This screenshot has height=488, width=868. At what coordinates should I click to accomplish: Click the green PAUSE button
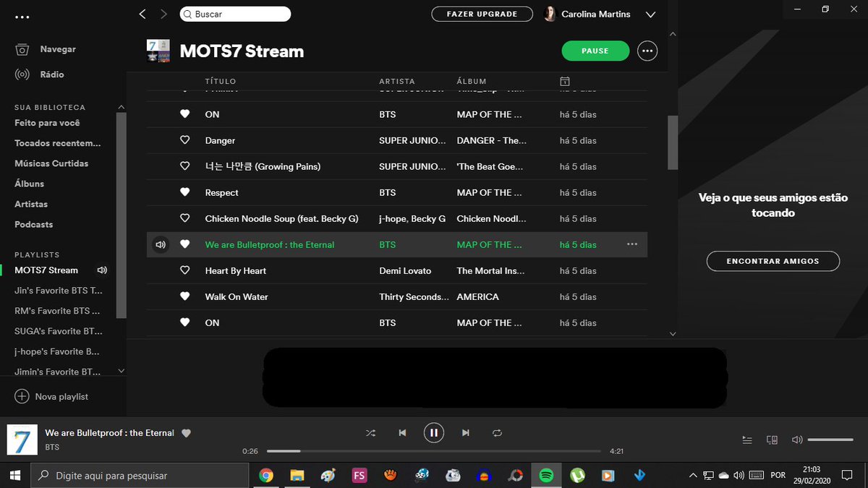pos(595,51)
